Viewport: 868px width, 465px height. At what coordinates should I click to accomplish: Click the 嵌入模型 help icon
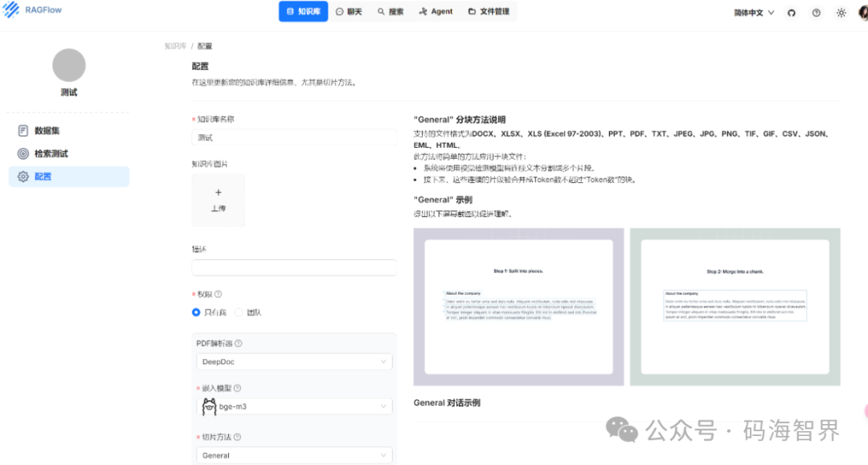[237, 388]
